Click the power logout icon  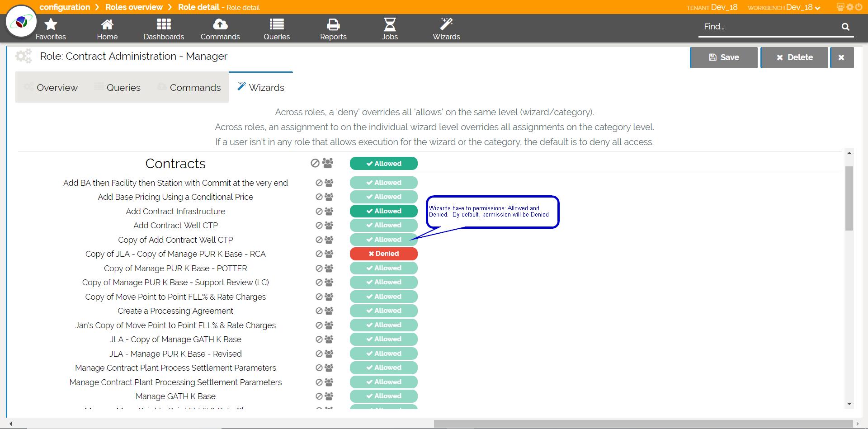[x=858, y=7]
